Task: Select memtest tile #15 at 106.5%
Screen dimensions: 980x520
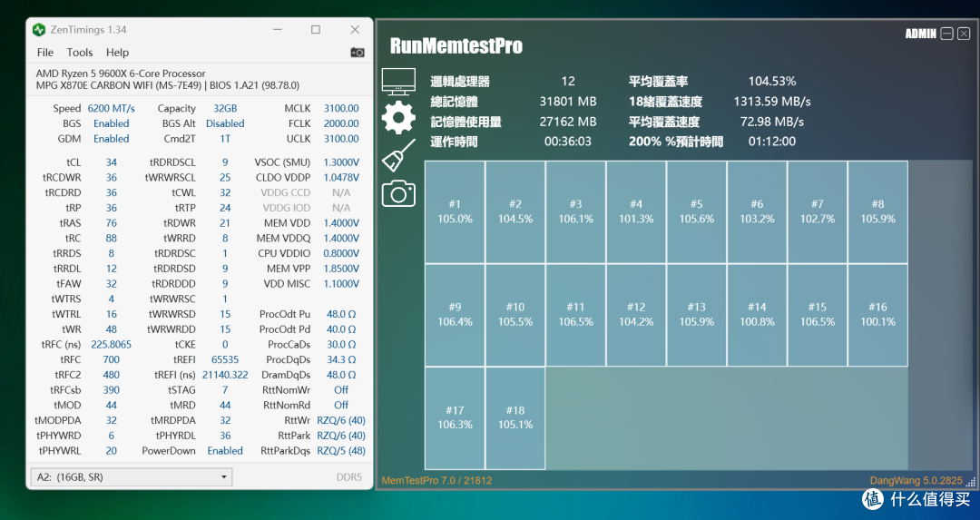Action: [818, 315]
